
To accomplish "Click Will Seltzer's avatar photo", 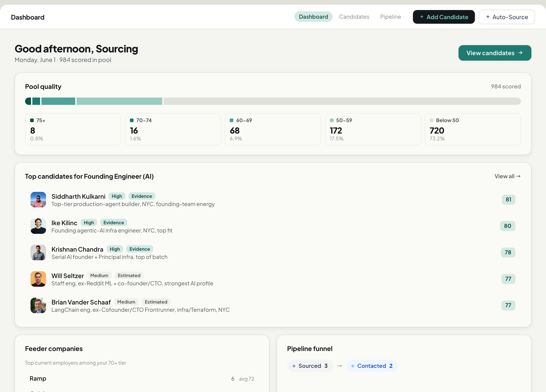I will 38,279.
